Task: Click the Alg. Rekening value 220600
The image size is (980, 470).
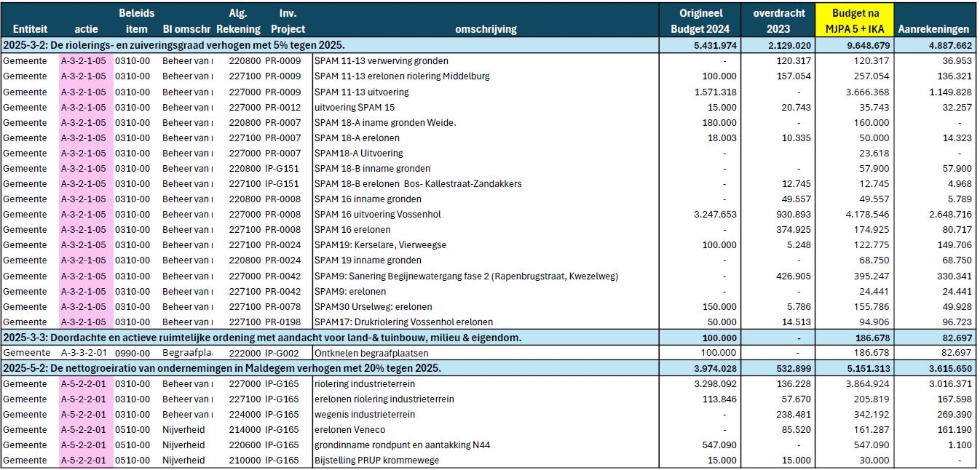Action: pos(244,445)
